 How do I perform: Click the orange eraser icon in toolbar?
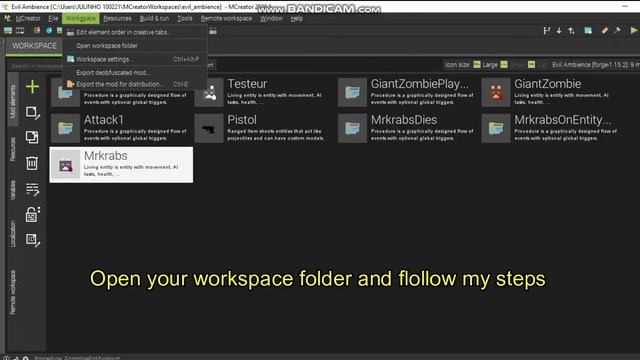(x=604, y=31)
